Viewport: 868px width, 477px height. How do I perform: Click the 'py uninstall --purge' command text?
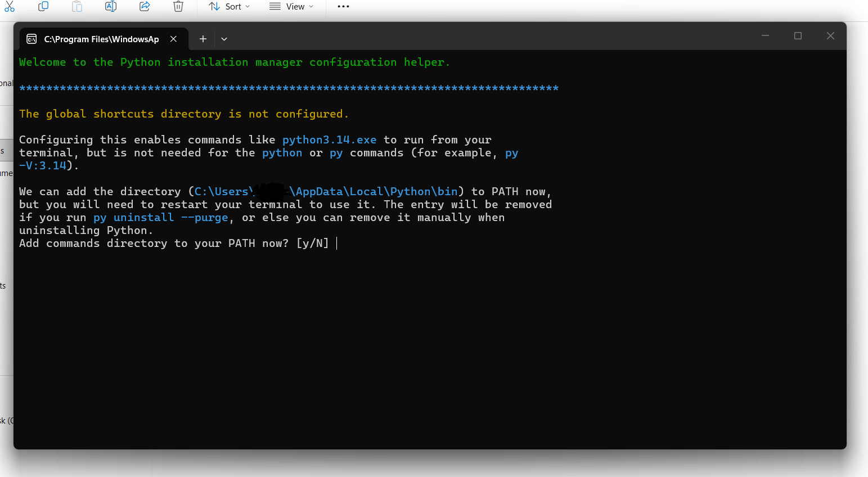(161, 217)
